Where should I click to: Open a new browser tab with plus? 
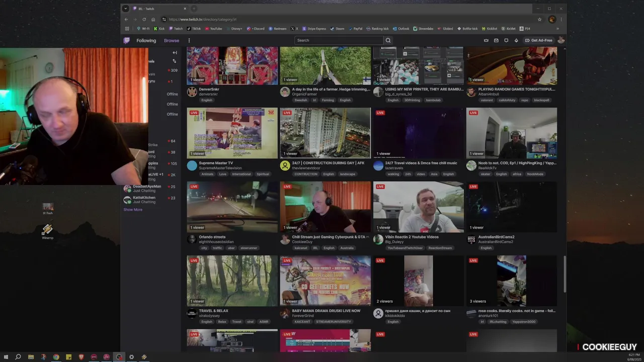[194, 9]
